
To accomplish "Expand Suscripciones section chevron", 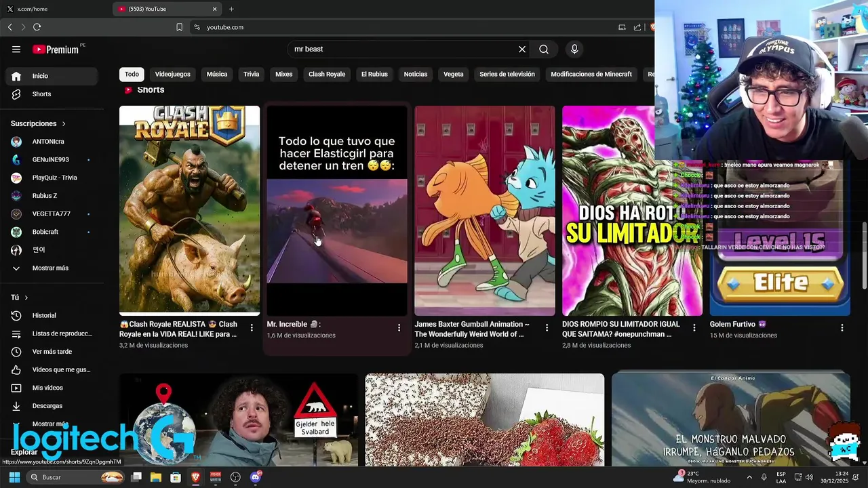I will (64, 123).
